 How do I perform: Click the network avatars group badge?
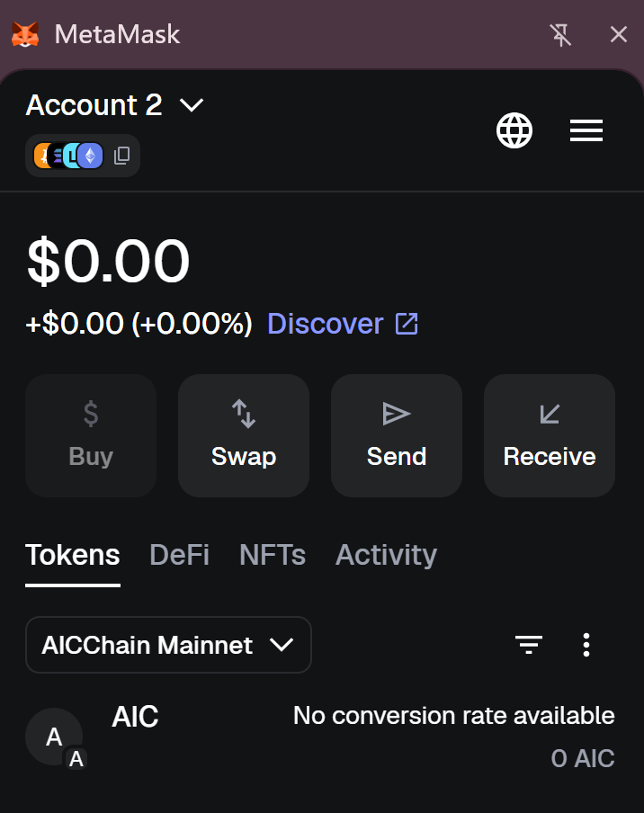pos(69,156)
